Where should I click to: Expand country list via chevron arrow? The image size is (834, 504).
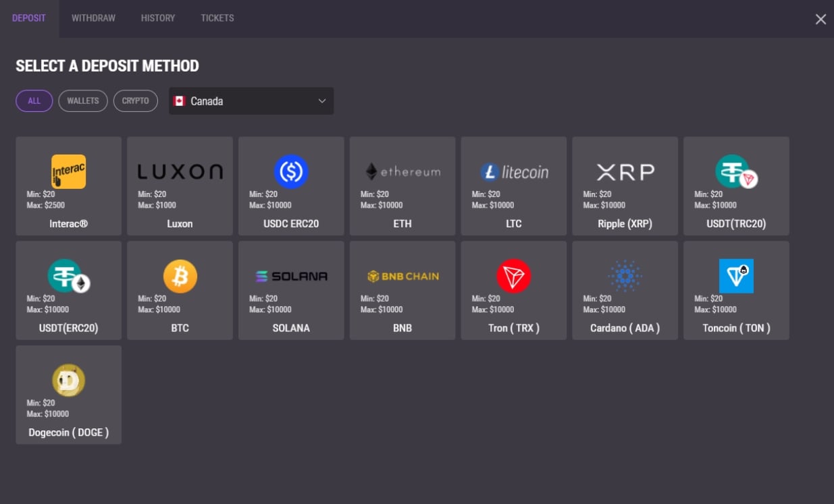322,101
